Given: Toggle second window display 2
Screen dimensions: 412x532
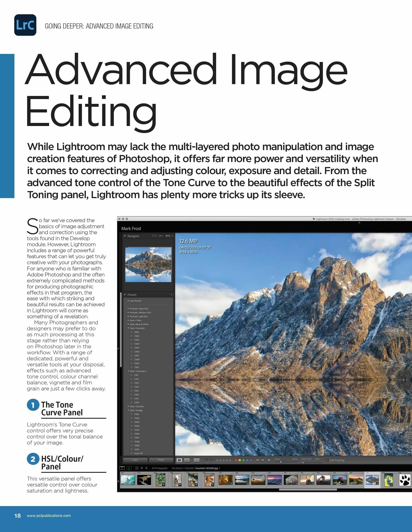Looking at the screenshot, I should (129, 468).
